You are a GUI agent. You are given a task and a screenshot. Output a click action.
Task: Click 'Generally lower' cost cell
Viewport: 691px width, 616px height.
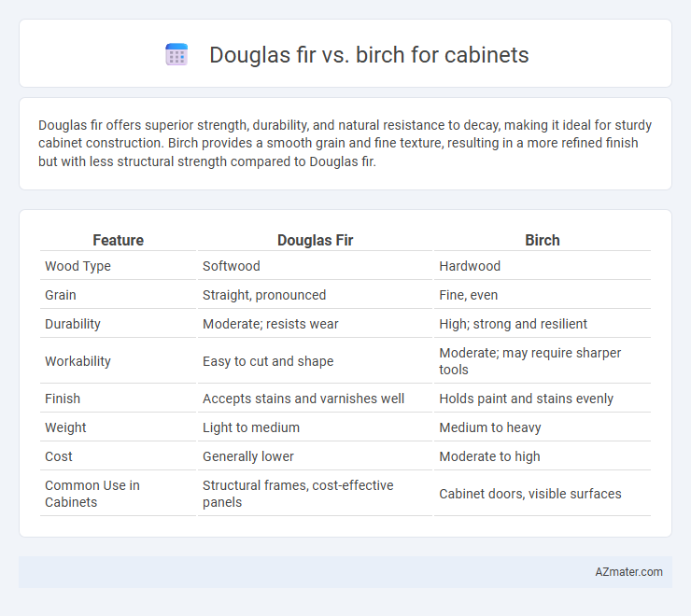(248, 456)
